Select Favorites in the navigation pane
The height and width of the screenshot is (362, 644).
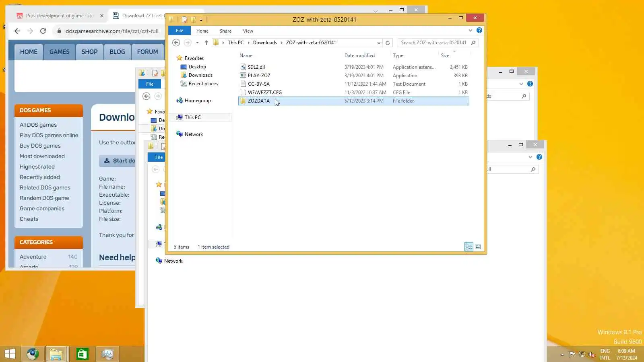point(194,58)
